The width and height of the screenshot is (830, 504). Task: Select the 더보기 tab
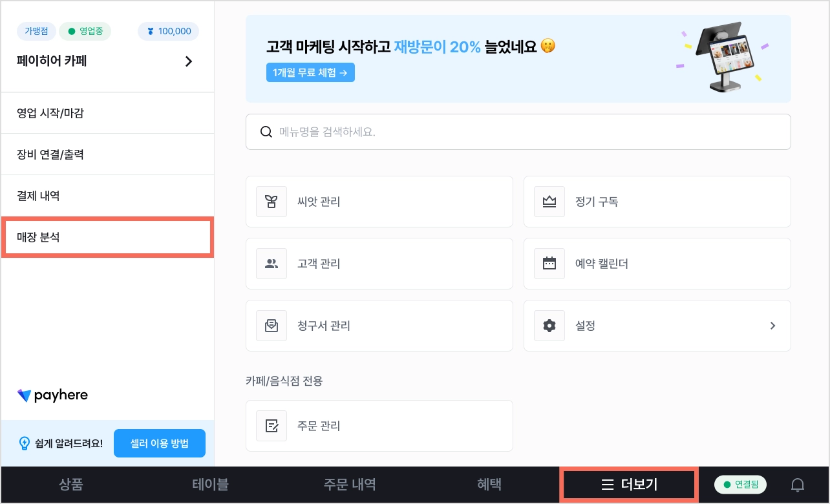630,485
